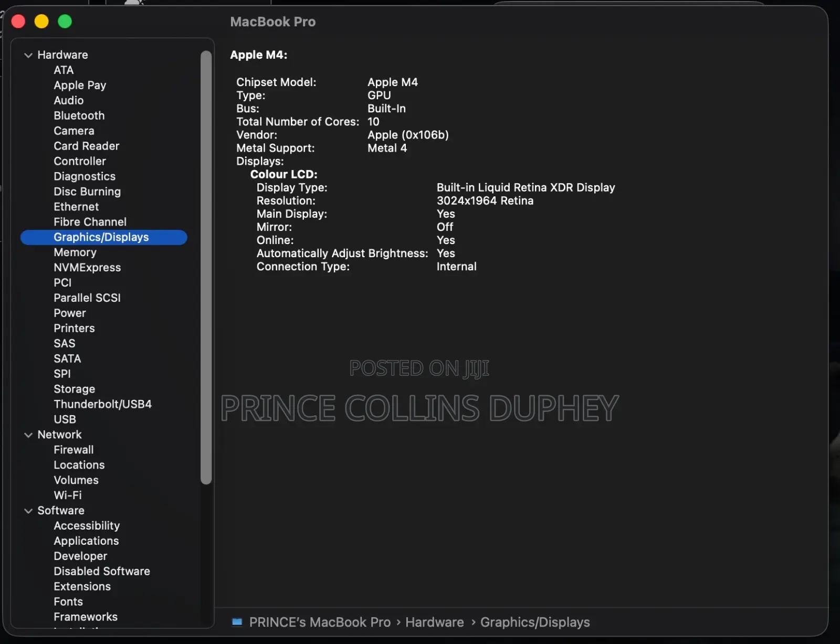This screenshot has height=644, width=840.
Task: Click PRINCE's MacBook Pro in the path bar
Action: coord(320,622)
